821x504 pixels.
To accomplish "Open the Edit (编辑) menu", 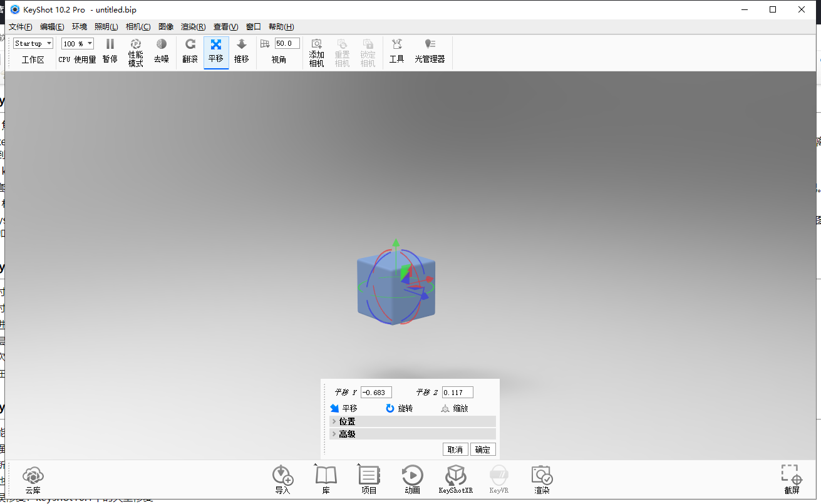I will point(52,27).
